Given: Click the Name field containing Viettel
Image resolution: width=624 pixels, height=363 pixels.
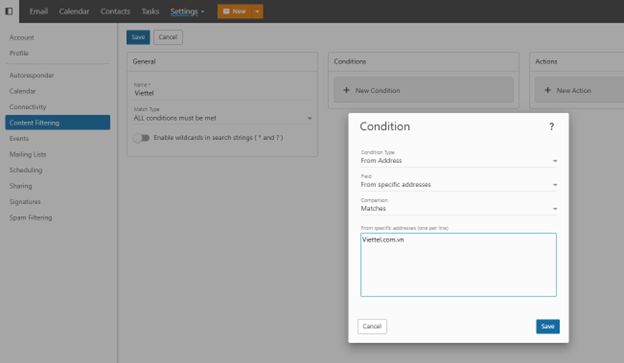Looking at the screenshot, I should click(x=222, y=93).
